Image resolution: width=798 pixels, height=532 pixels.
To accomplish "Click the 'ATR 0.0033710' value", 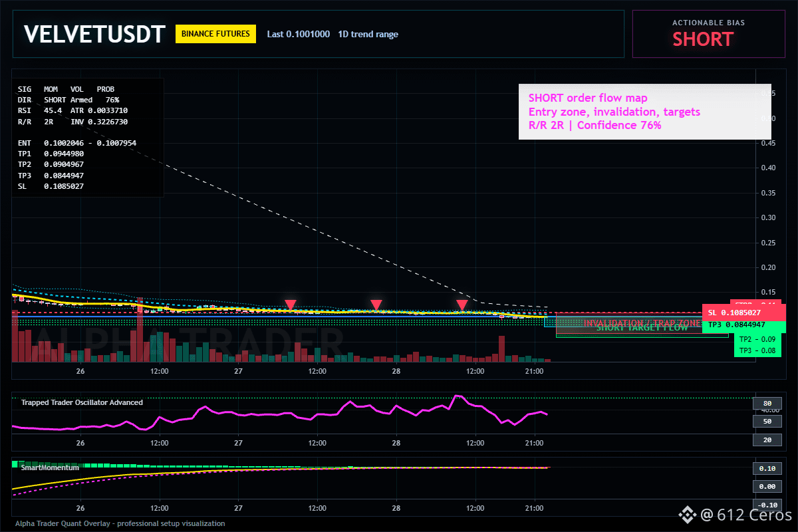I will point(99,110).
